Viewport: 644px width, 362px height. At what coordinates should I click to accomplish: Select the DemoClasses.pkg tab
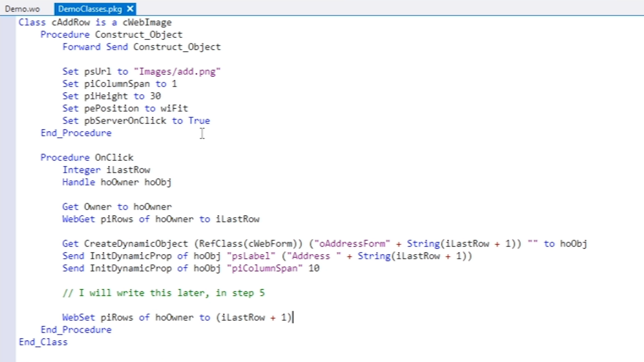(90, 9)
